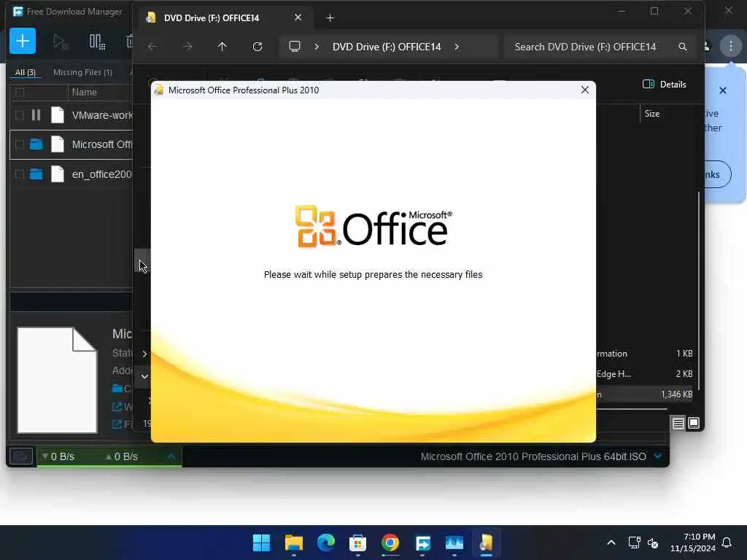Screen dimensions: 747x560
Task: Click the snail speed mode icon in status bar
Action: 21,456
